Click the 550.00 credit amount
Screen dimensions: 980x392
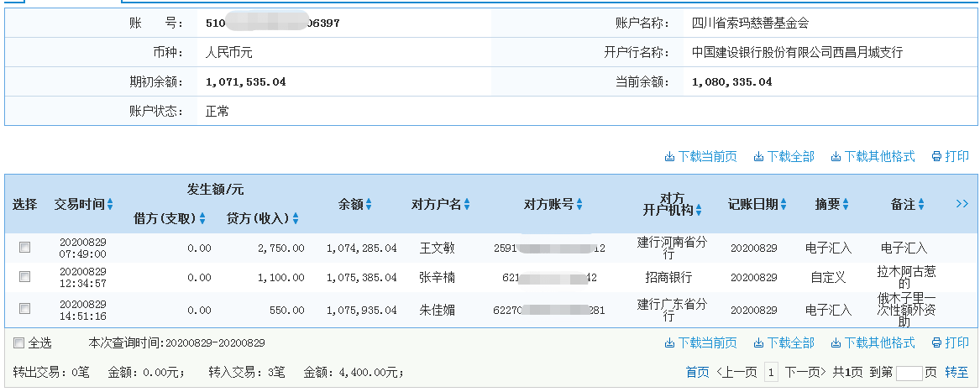click(x=288, y=309)
